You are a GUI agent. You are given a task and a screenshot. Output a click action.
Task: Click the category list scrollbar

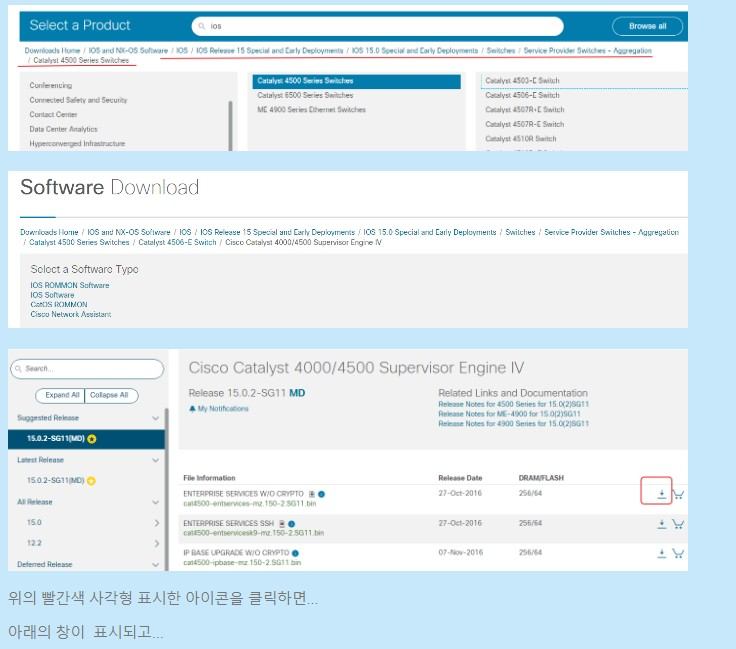pos(230,125)
